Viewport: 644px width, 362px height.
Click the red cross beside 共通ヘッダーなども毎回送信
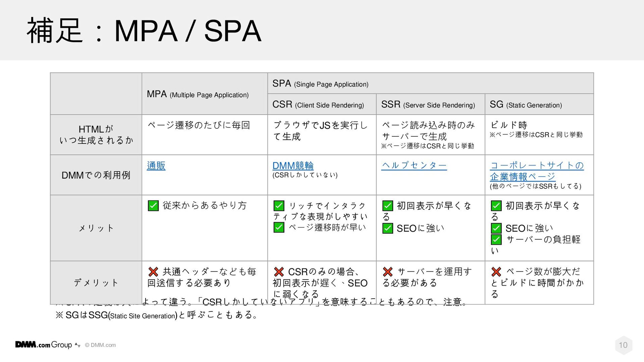(153, 271)
